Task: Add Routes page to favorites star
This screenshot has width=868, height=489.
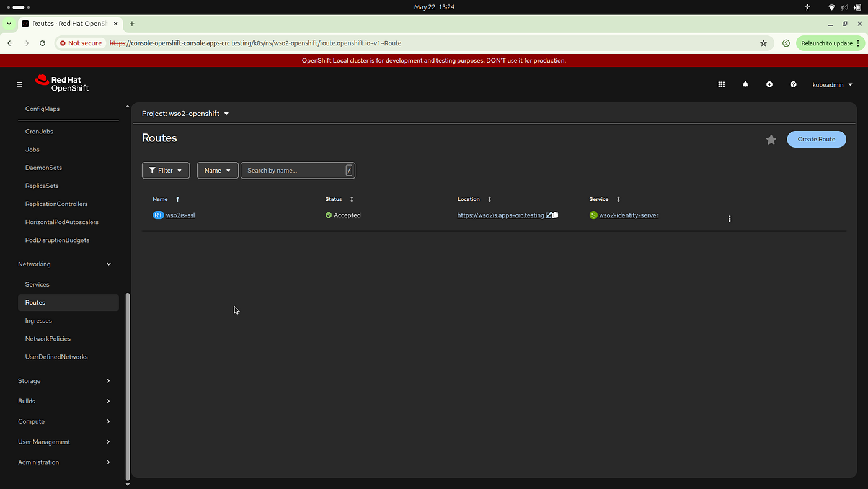Action: click(771, 140)
